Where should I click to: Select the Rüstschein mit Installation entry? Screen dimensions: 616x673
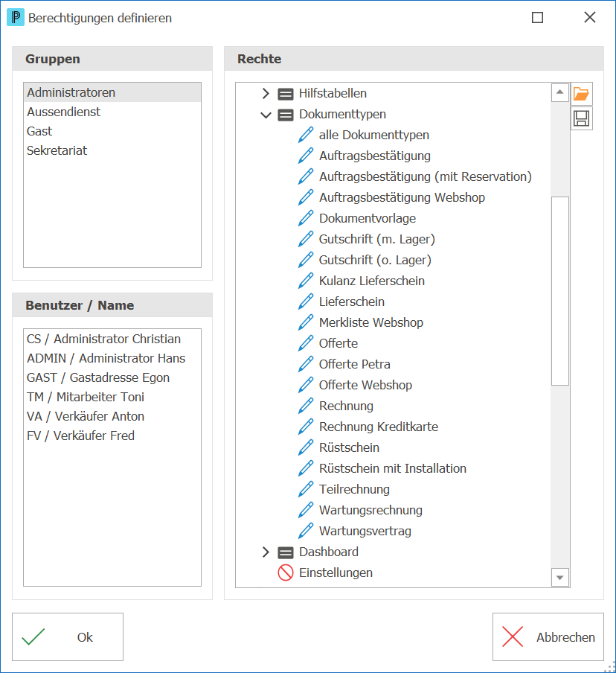[x=393, y=468]
